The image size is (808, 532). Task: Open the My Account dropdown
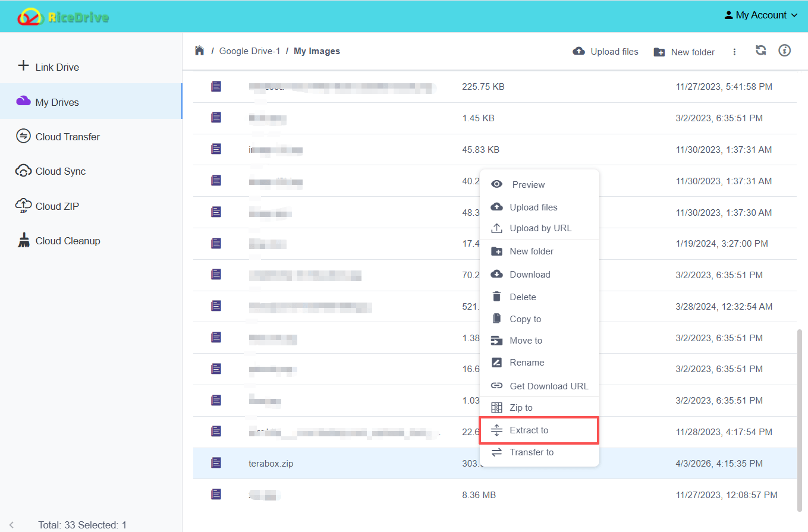pyautogui.click(x=760, y=15)
